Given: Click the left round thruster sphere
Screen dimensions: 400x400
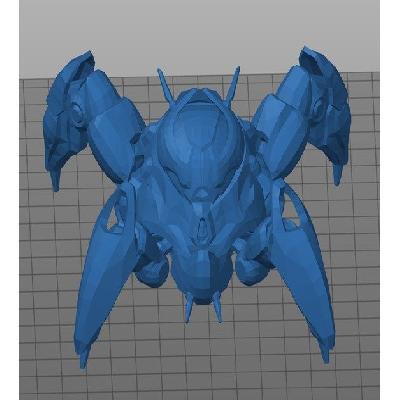Looking at the screenshot, I should click(x=153, y=269).
